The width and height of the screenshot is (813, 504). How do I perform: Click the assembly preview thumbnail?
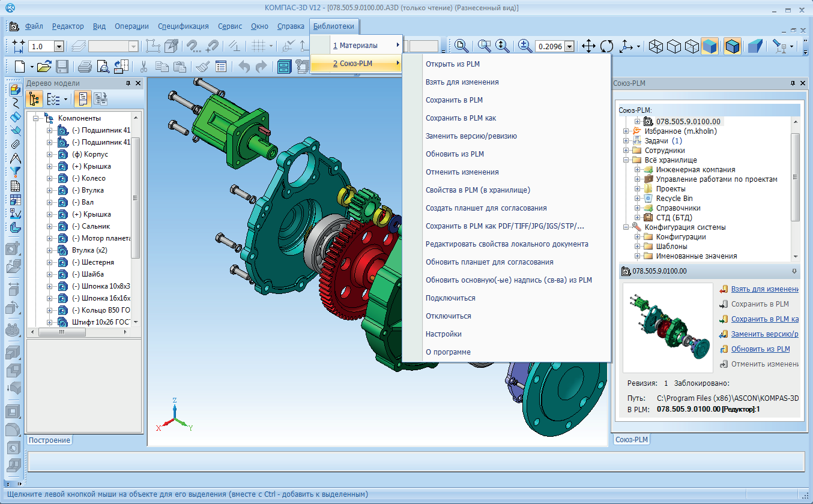click(x=667, y=328)
